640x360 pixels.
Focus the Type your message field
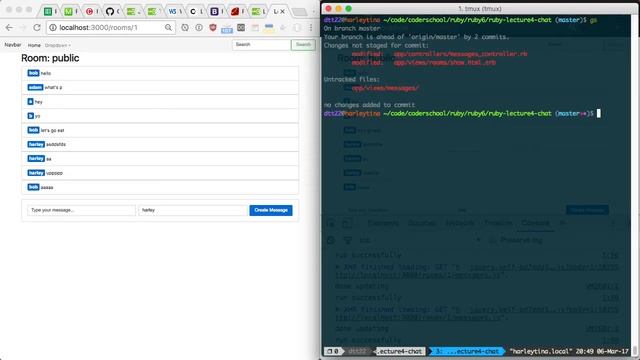point(81,210)
